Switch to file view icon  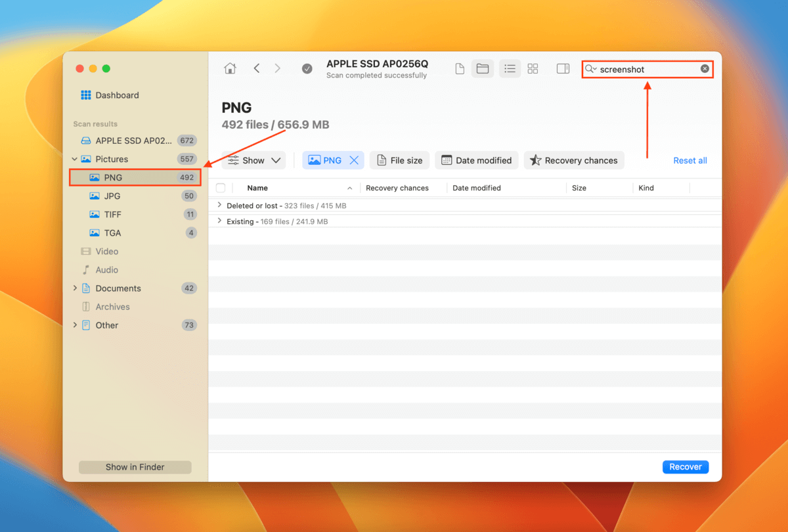click(460, 69)
